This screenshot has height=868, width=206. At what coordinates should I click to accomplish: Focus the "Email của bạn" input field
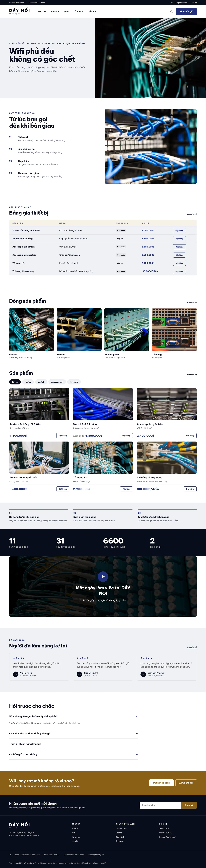(x=160, y=805)
